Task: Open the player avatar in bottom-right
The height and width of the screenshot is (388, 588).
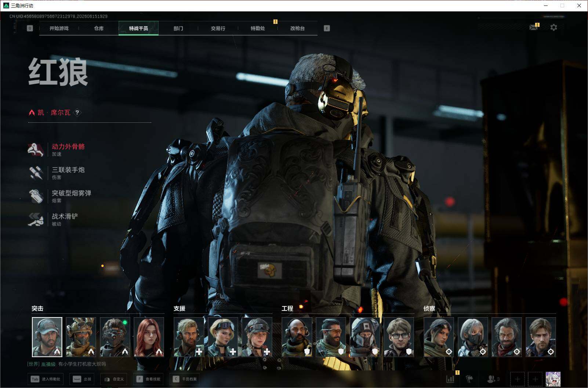Action: [x=553, y=379]
